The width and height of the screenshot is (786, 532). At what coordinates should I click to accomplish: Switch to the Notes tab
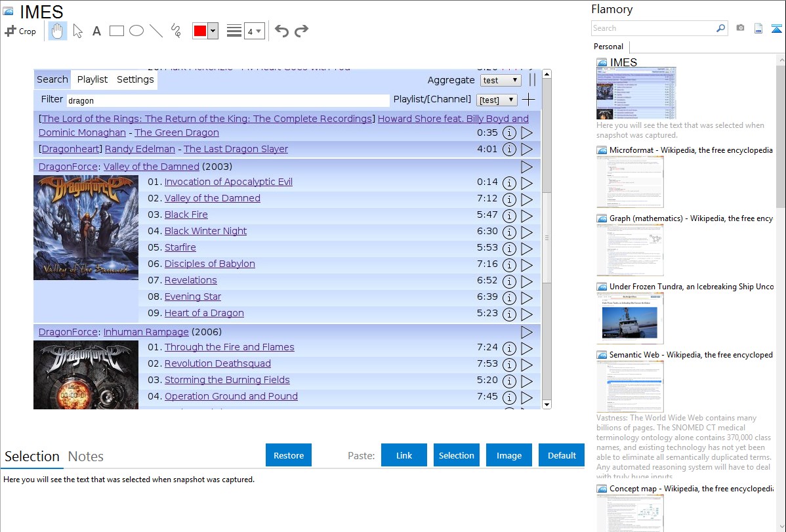[x=86, y=457]
